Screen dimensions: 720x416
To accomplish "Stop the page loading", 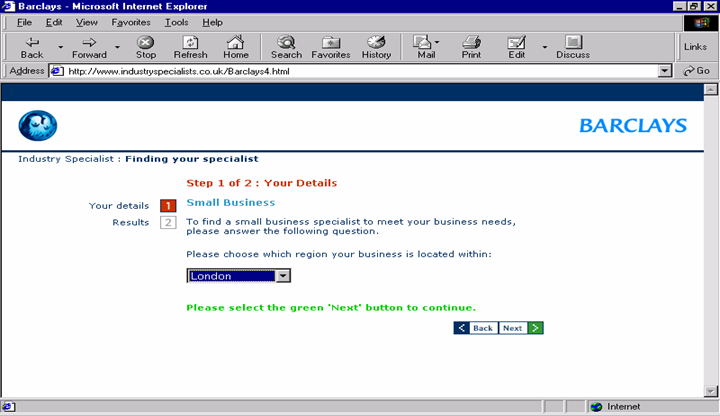I will [x=146, y=47].
